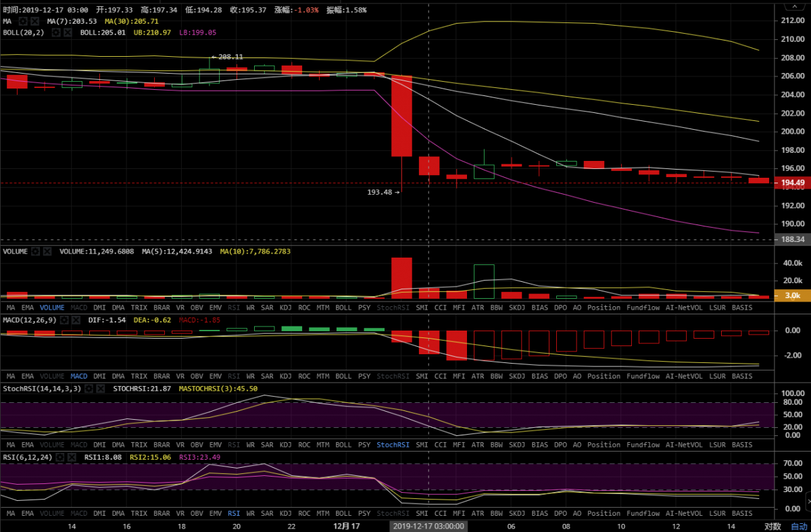The width and height of the screenshot is (811, 532).
Task: Select KDJ in the volume panel indicator row
Action: (286, 308)
